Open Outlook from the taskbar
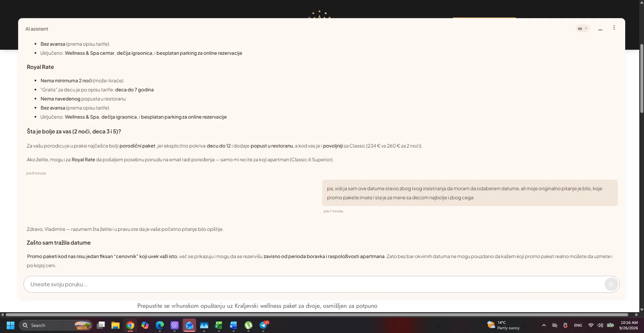The image size is (644, 333). click(x=189, y=325)
